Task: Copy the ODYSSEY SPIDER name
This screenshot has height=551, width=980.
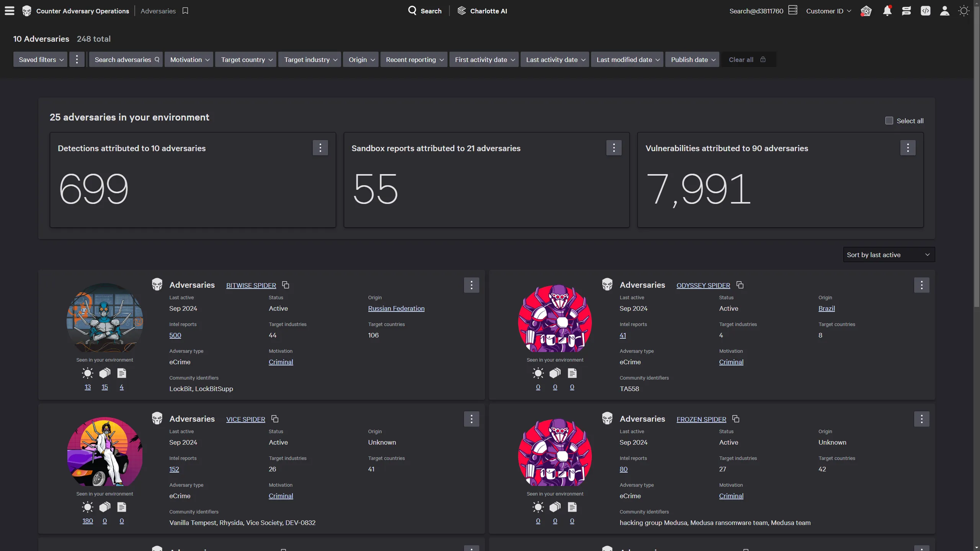Action: click(740, 285)
